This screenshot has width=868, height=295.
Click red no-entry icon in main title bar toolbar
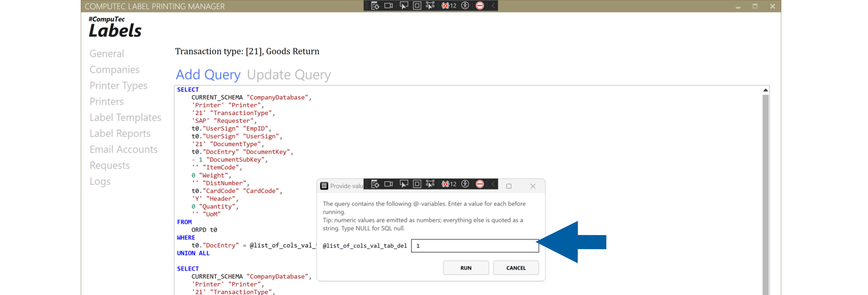pyautogui.click(x=480, y=6)
